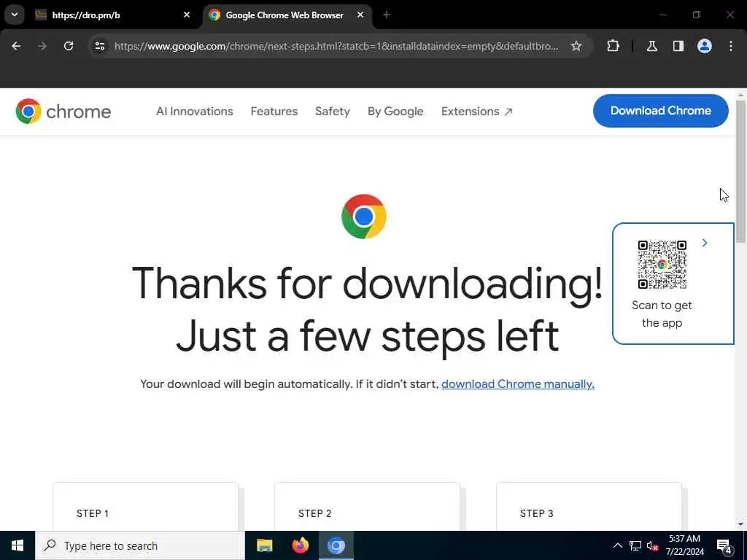This screenshot has height=560, width=747.
Task: Open the Extensions external link
Action: click(476, 112)
